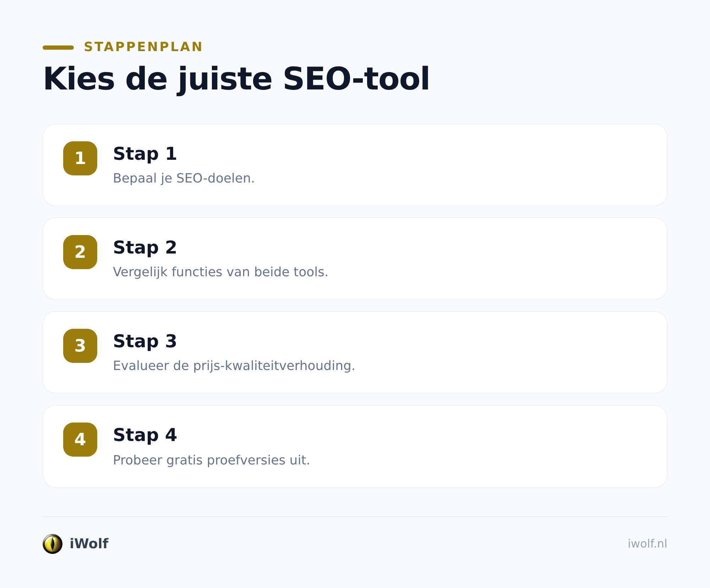This screenshot has height=588, width=710.
Task: Click the iWolf eye logo icon
Action: [53, 544]
